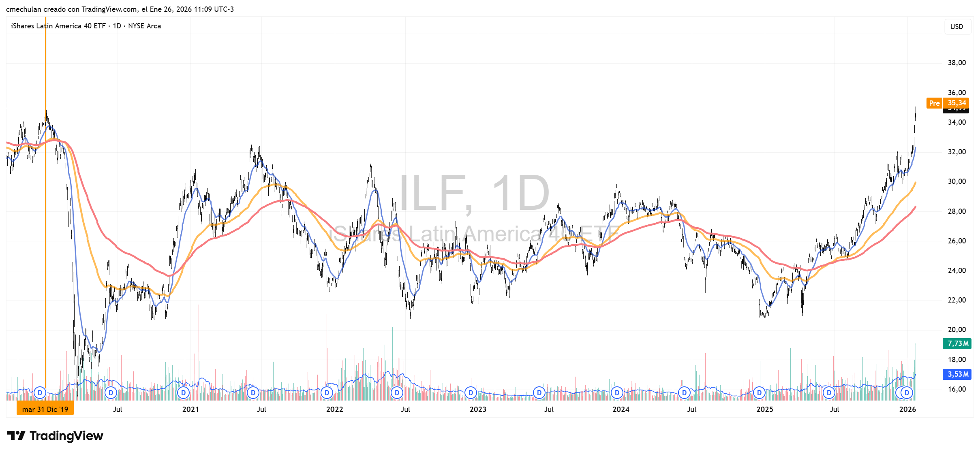Click the blue 3,53 M volume average label
This screenshot has height=454, width=980.
pos(957,374)
